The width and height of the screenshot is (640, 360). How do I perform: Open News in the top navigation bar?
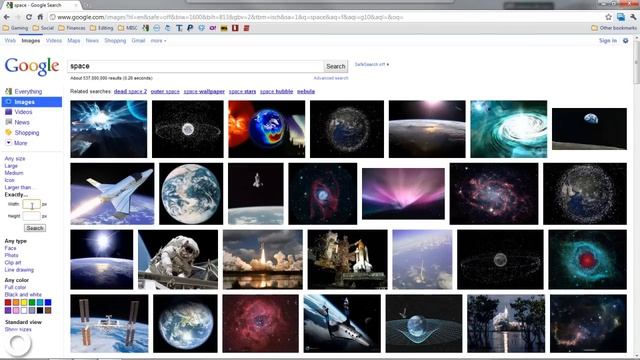(92, 40)
